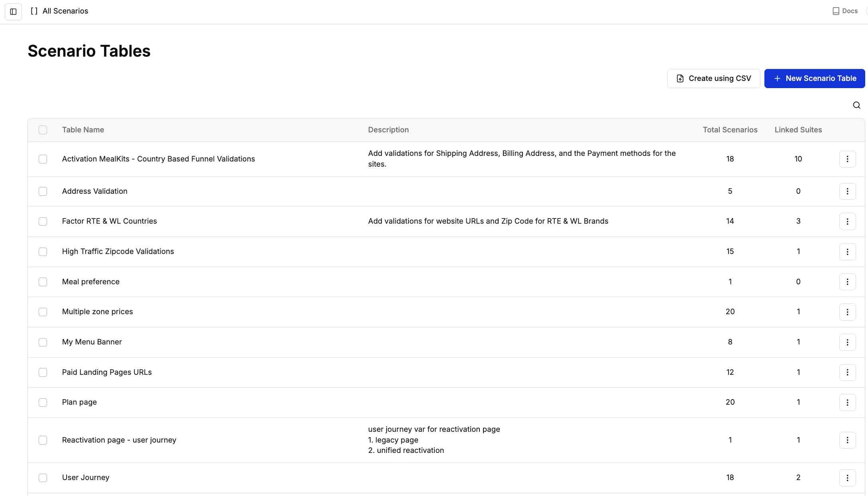Click Create using CSV button
Image resolution: width=868 pixels, height=496 pixels.
click(713, 79)
